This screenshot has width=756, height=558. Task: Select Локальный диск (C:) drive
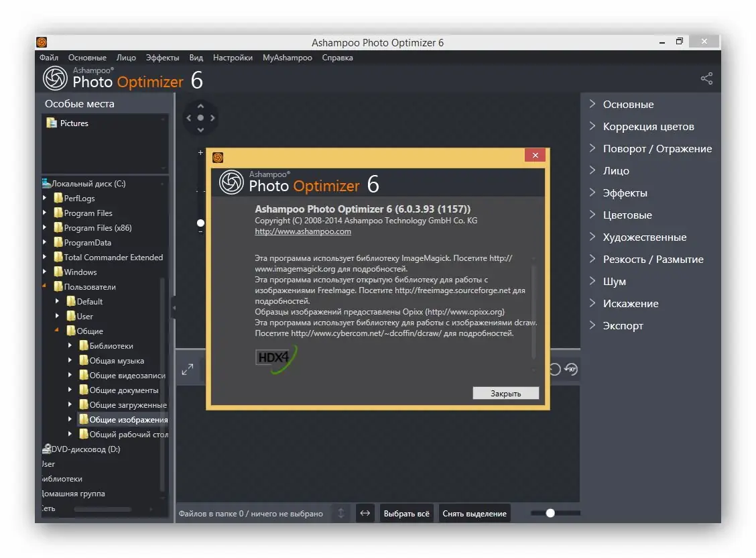[84, 183]
